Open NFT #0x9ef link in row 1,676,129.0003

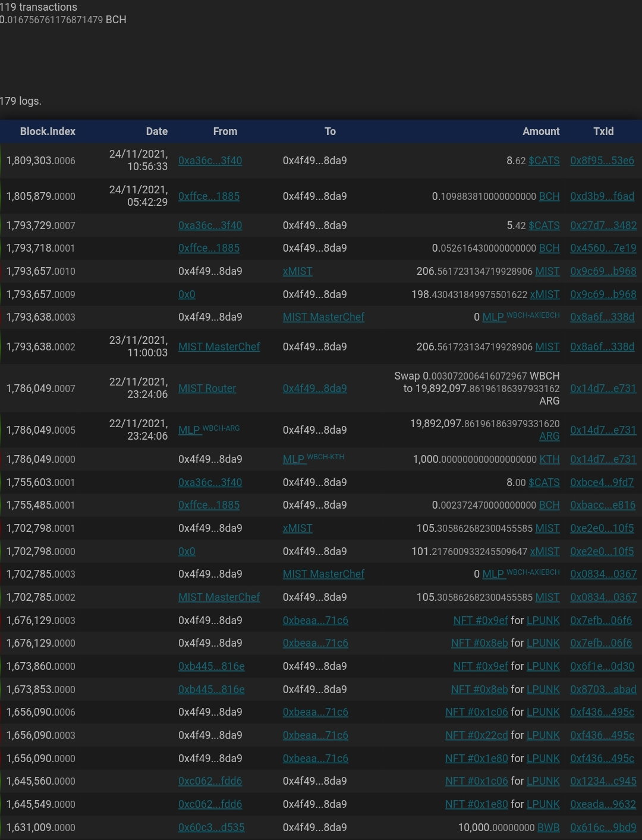point(480,620)
